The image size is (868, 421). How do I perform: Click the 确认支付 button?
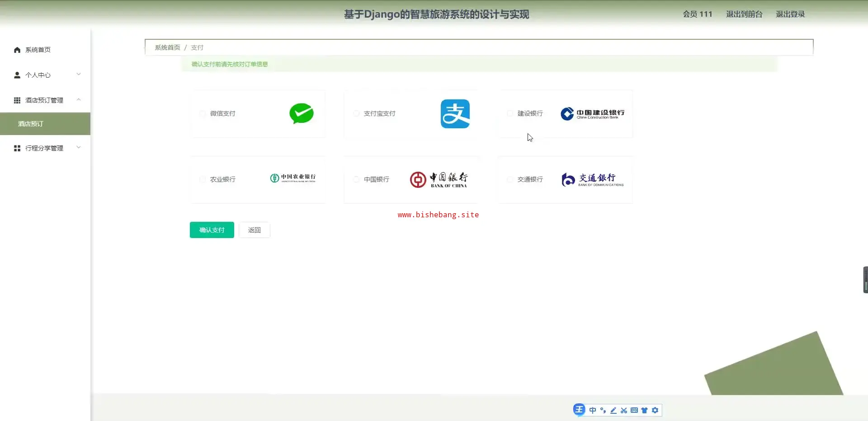click(212, 230)
